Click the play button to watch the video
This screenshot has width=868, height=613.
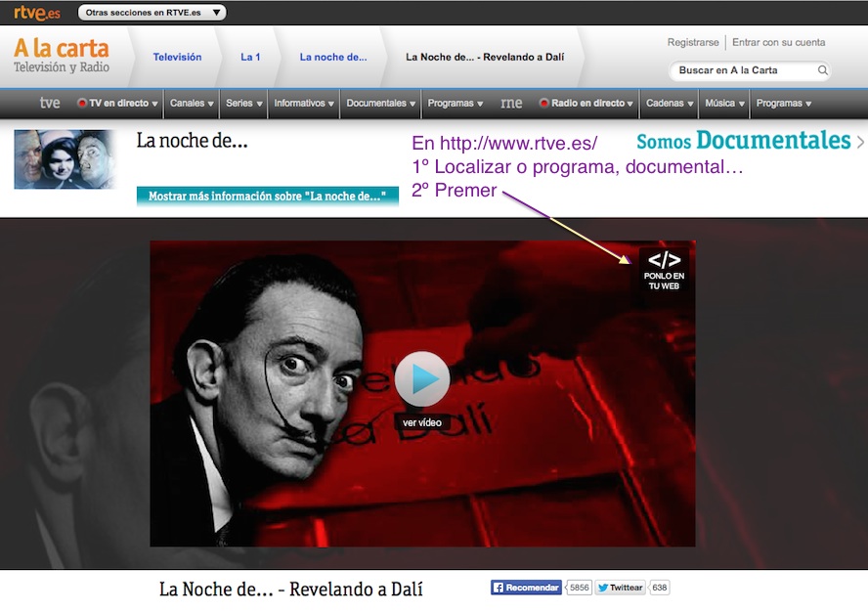[422, 379]
